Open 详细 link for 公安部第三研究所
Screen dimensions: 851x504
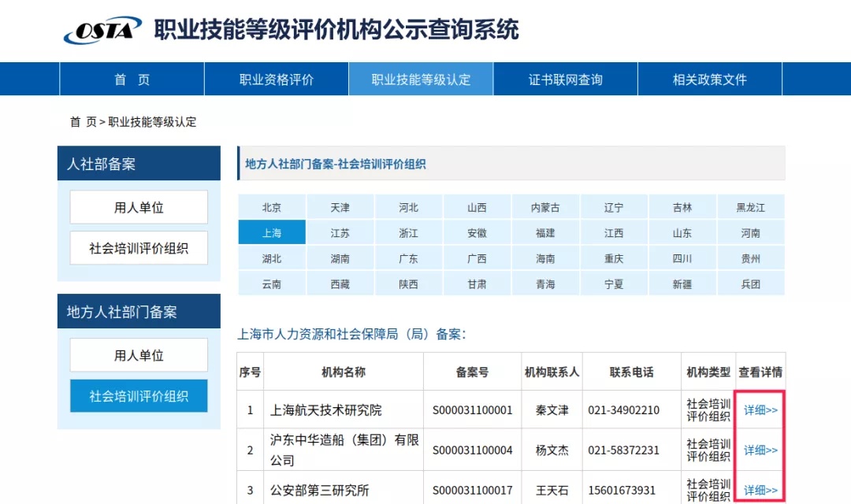760,491
